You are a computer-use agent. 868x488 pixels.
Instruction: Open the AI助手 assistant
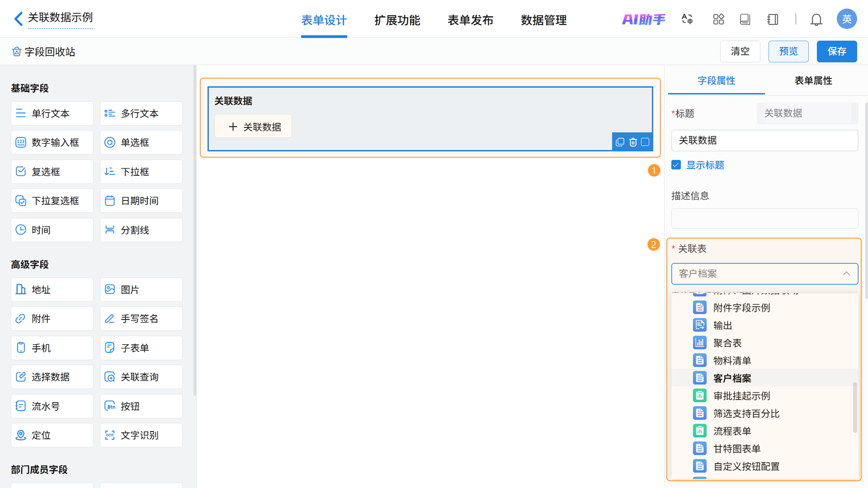coord(643,19)
